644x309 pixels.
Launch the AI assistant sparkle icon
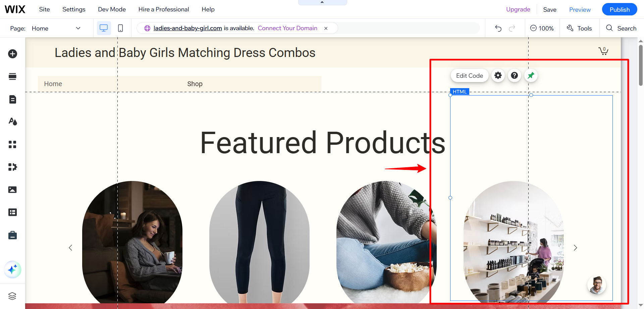(x=12, y=269)
